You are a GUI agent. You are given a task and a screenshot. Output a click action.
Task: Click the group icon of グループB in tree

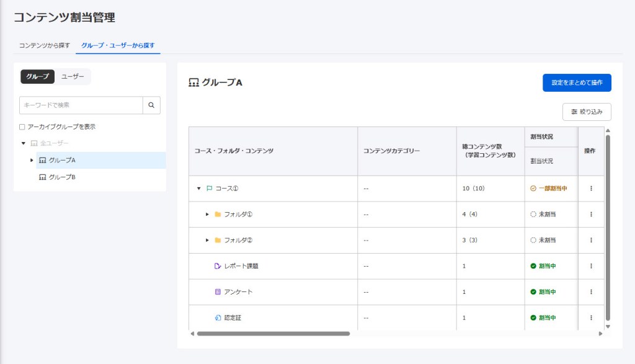click(43, 177)
